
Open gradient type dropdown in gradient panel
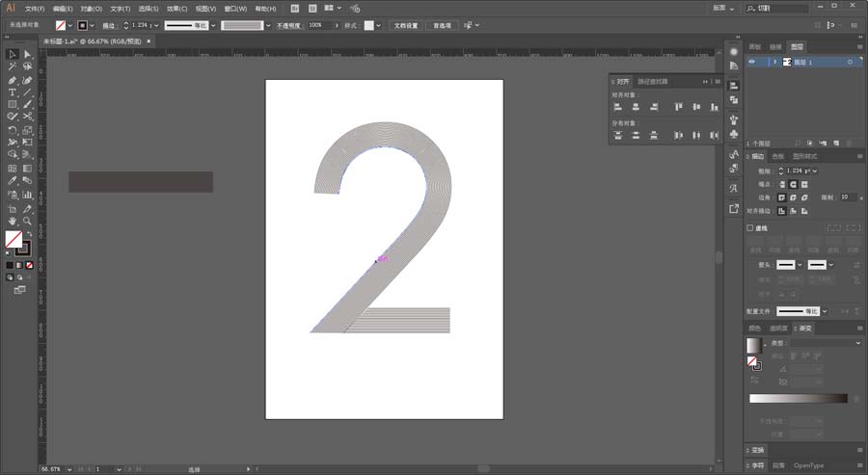826,343
